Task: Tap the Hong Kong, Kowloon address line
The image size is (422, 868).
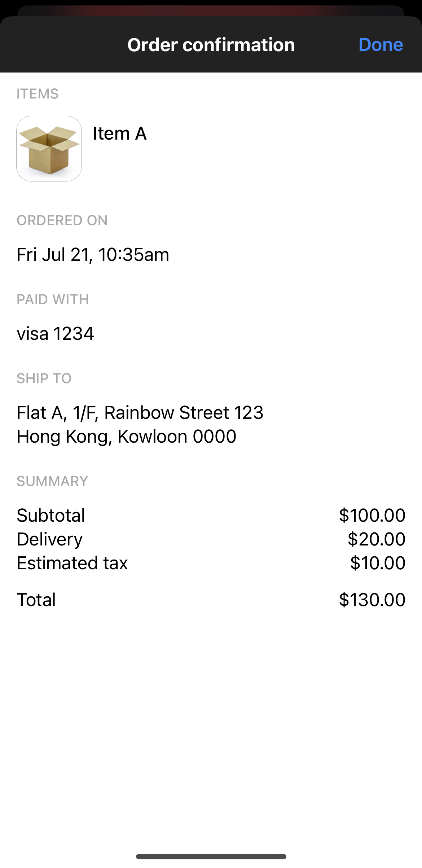Action: pyautogui.click(x=126, y=437)
